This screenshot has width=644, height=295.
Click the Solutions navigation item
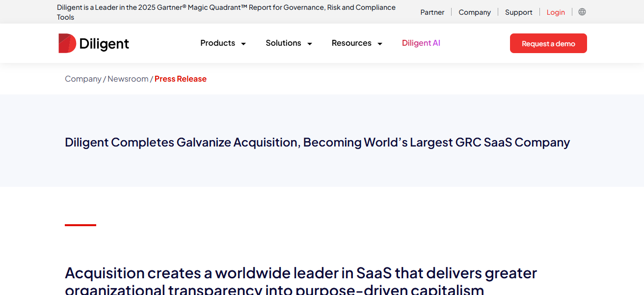pyautogui.click(x=283, y=43)
